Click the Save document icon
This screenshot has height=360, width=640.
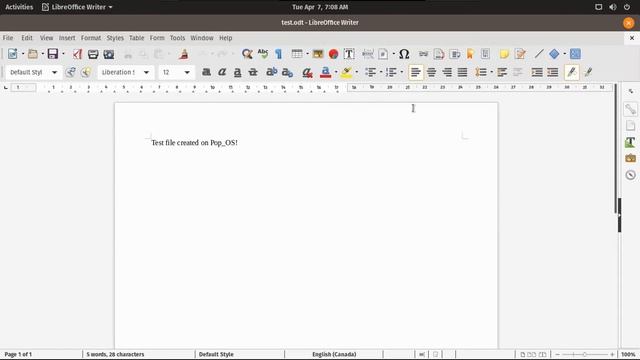(x=53, y=54)
